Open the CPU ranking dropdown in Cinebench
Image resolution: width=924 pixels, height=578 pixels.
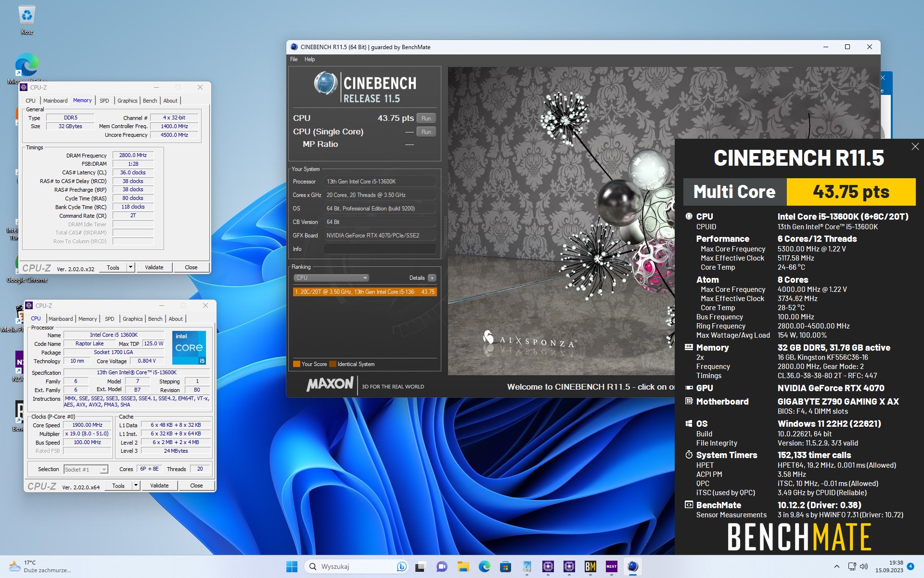[x=331, y=278]
